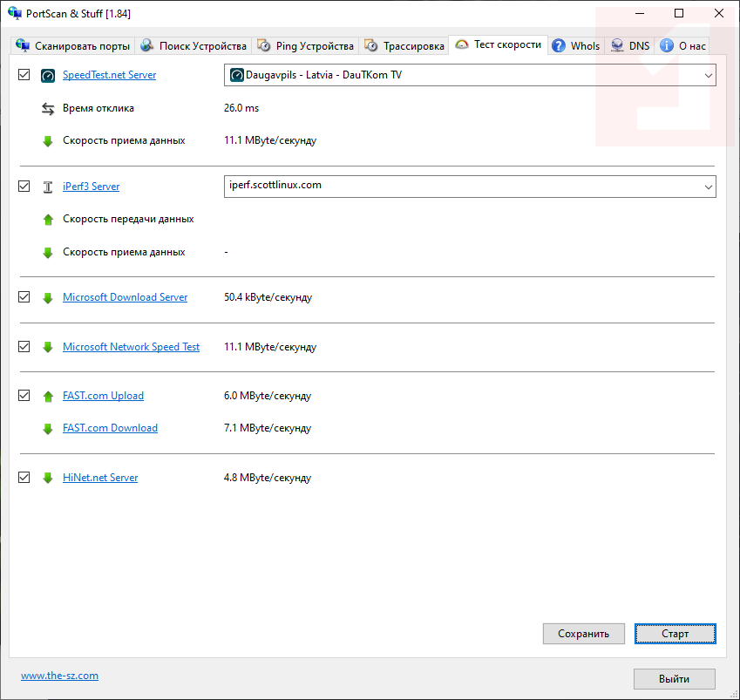Toggle iPerf3 Server checkbox
Screen dimensions: 740x700
24,186
